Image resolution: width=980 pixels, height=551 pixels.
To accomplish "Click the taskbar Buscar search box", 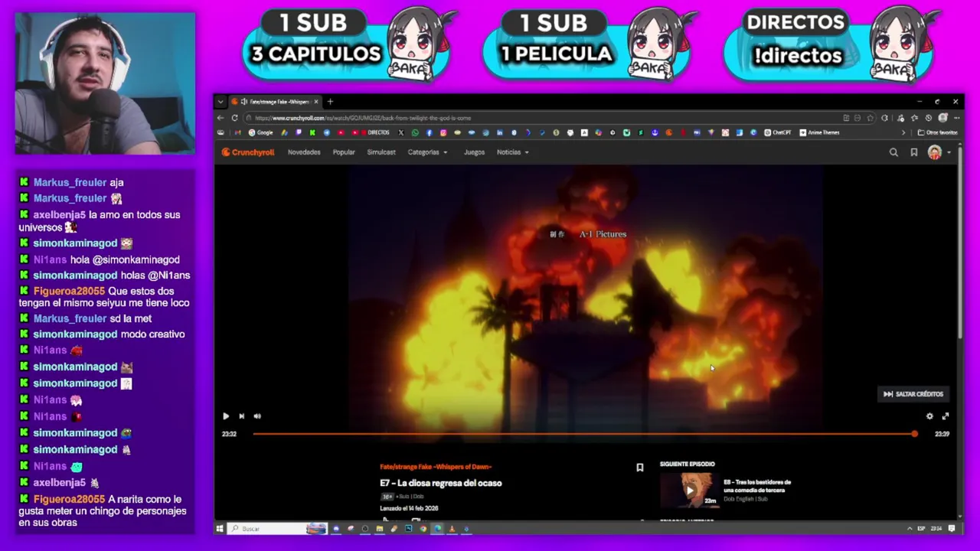I will [x=277, y=529].
